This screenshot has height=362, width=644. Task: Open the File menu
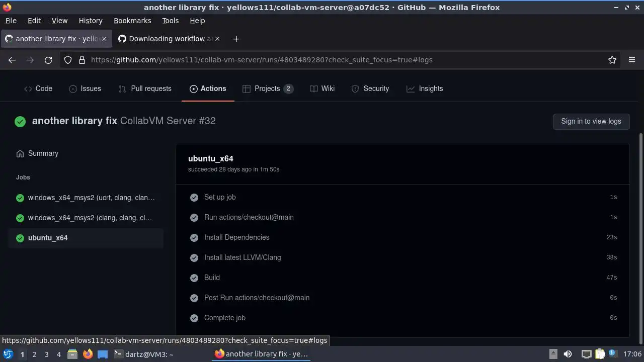[x=11, y=21]
